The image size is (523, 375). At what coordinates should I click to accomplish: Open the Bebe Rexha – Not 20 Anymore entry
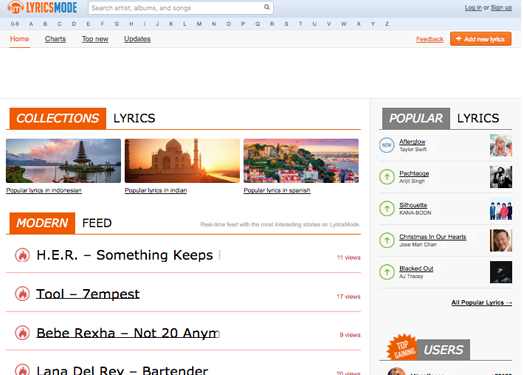pos(128,333)
